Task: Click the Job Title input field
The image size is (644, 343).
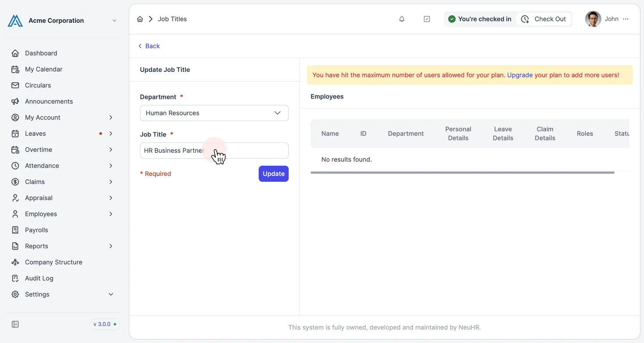Action: (x=214, y=151)
